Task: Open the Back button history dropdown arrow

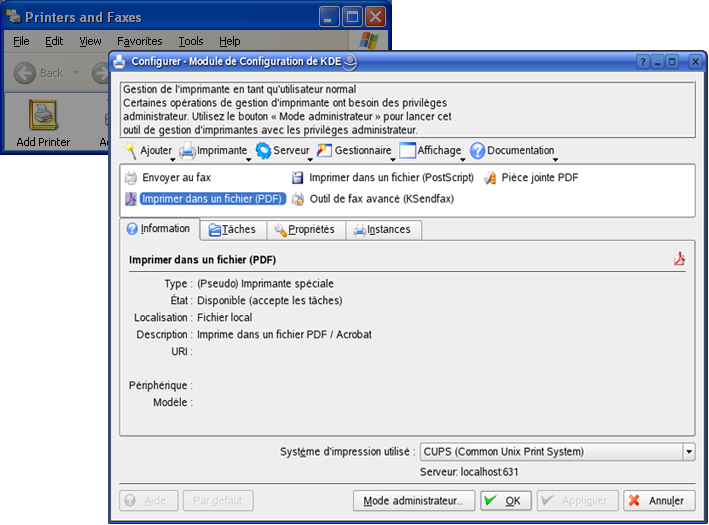Action: click(x=76, y=73)
